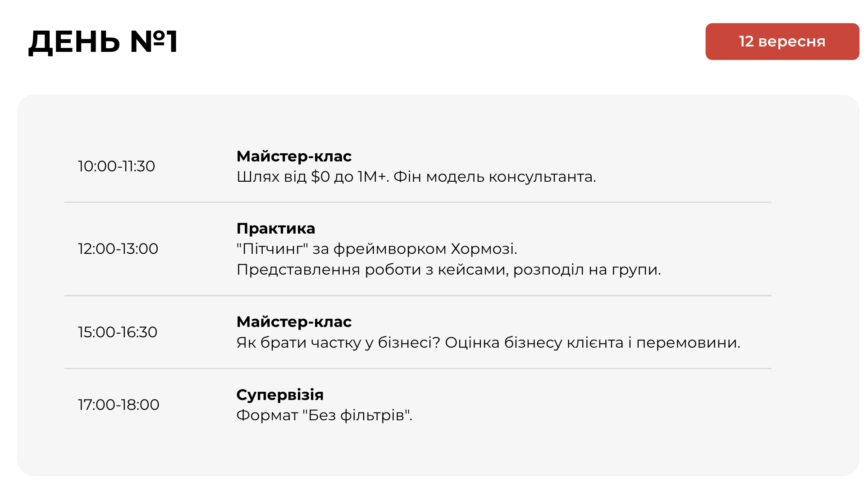Image resolution: width=868 pixels, height=487 pixels.
Task: Click the "Майстер-клас" title of the 15:00 session
Action: (x=294, y=322)
